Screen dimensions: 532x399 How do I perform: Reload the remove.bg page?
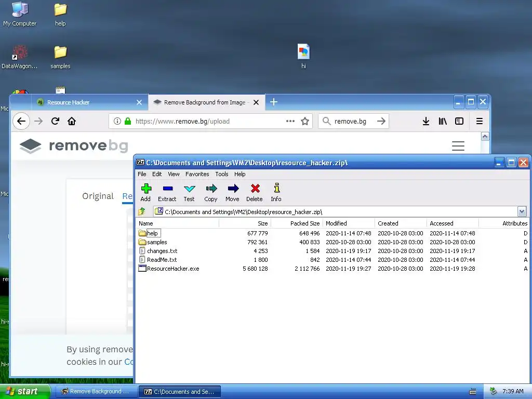[55, 121]
